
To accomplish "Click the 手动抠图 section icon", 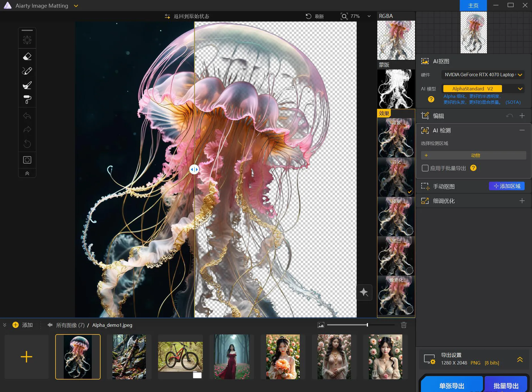I will click(x=425, y=186).
